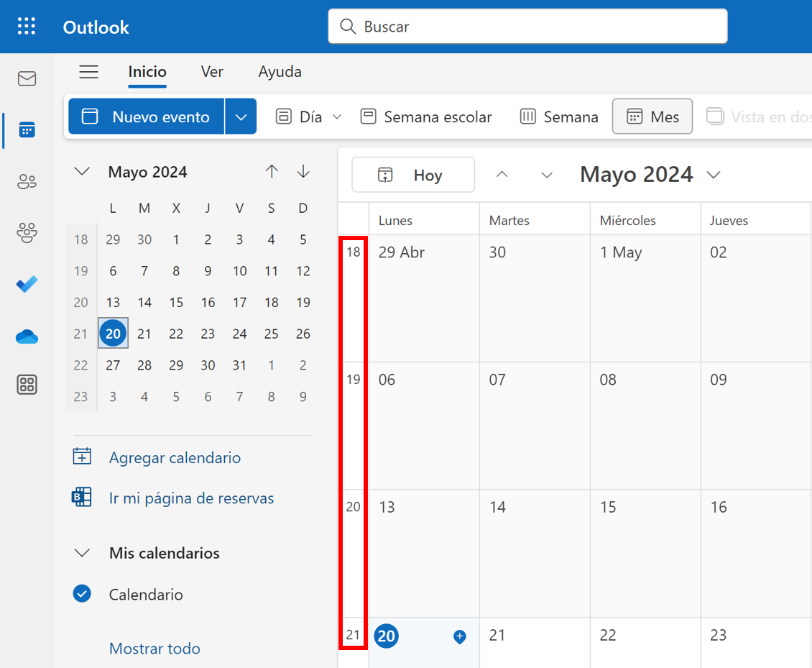Click Agregar calendario link
Screen dimensions: 812x668
pyautogui.click(x=175, y=457)
